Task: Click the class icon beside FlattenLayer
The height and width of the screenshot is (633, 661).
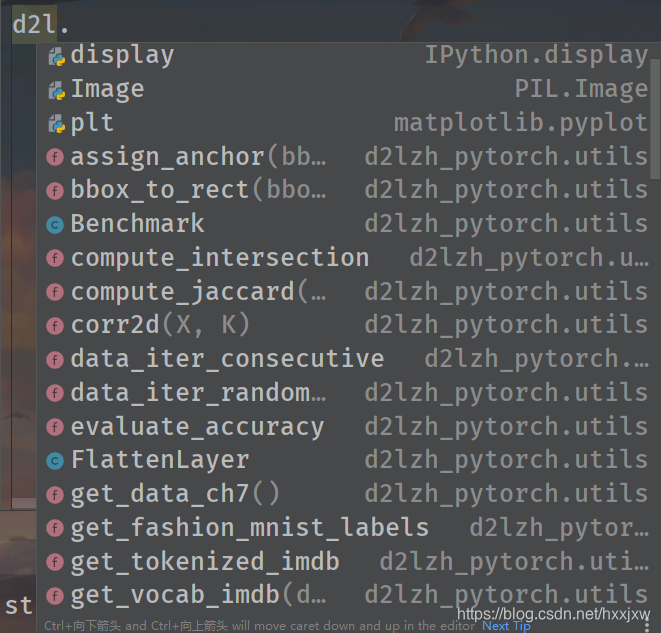Action: [55, 461]
